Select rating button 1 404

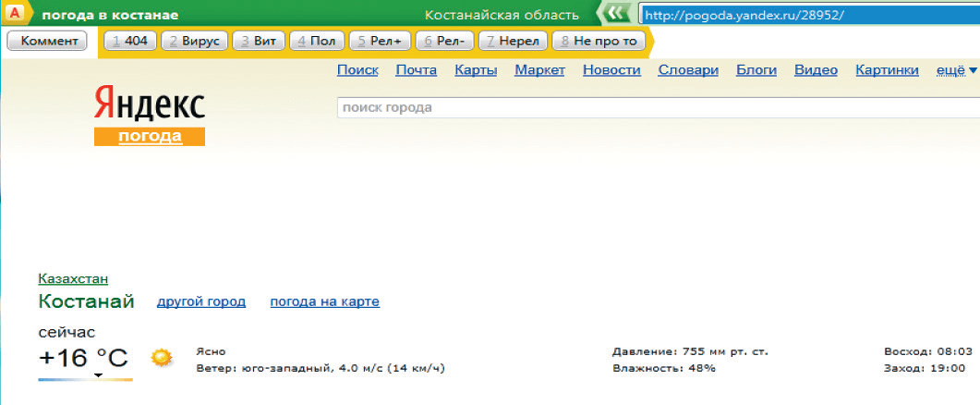pyautogui.click(x=130, y=42)
